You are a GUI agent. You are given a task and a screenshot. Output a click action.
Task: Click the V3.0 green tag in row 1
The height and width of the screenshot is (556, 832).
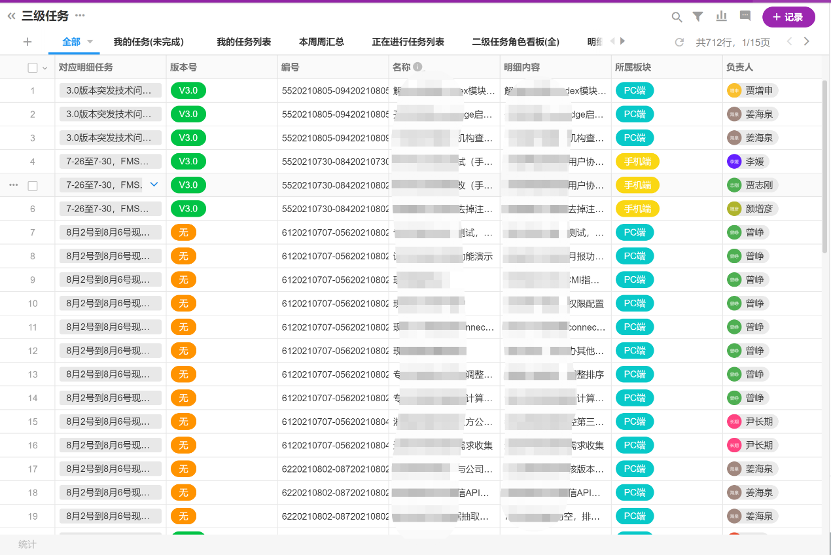pyautogui.click(x=188, y=90)
